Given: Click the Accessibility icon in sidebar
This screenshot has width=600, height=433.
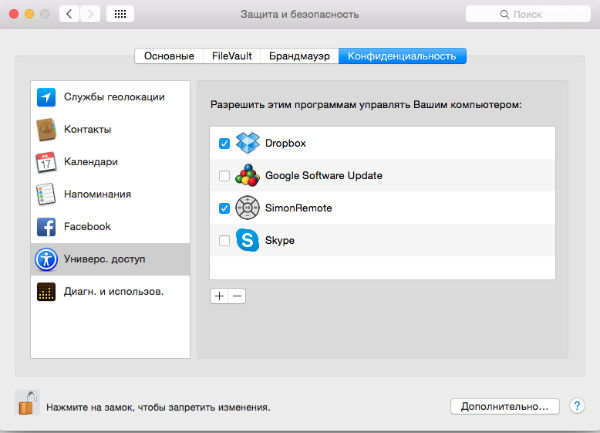Looking at the screenshot, I should pos(46,259).
